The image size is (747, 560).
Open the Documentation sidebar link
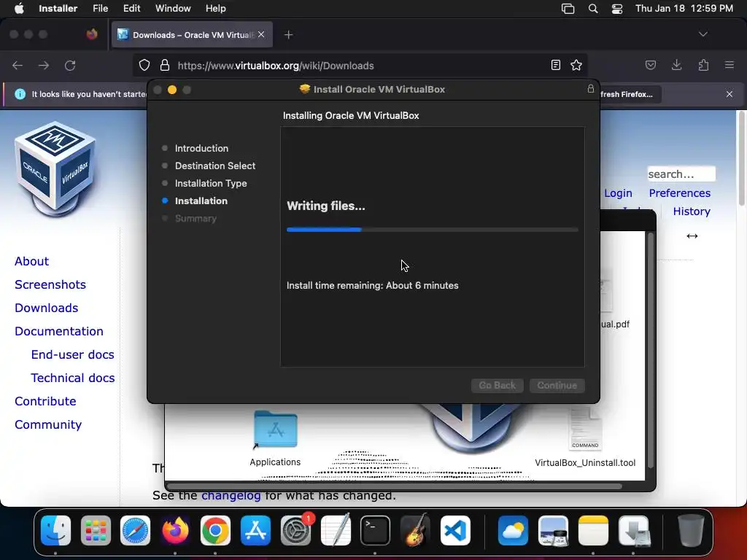point(59,332)
